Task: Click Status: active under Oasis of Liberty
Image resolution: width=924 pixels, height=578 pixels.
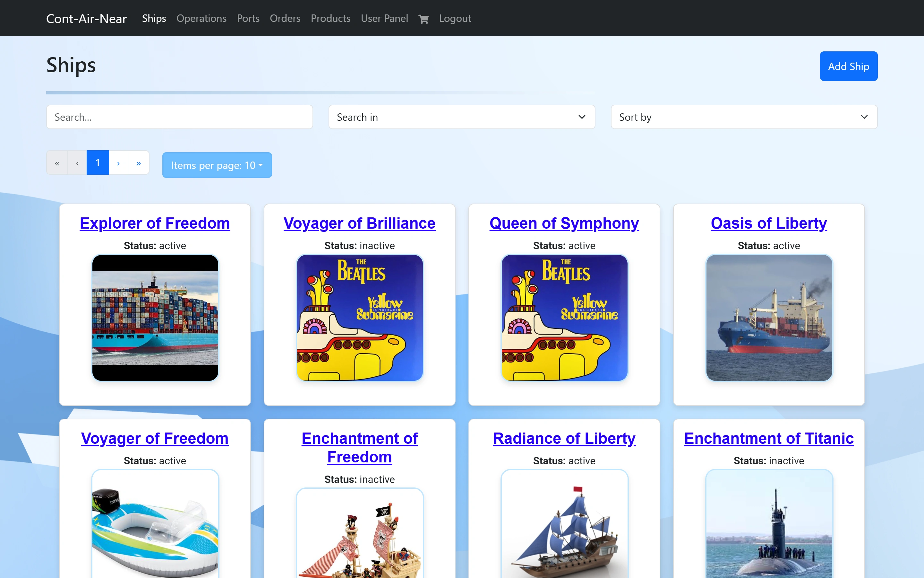Action: (x=769, y=246)
